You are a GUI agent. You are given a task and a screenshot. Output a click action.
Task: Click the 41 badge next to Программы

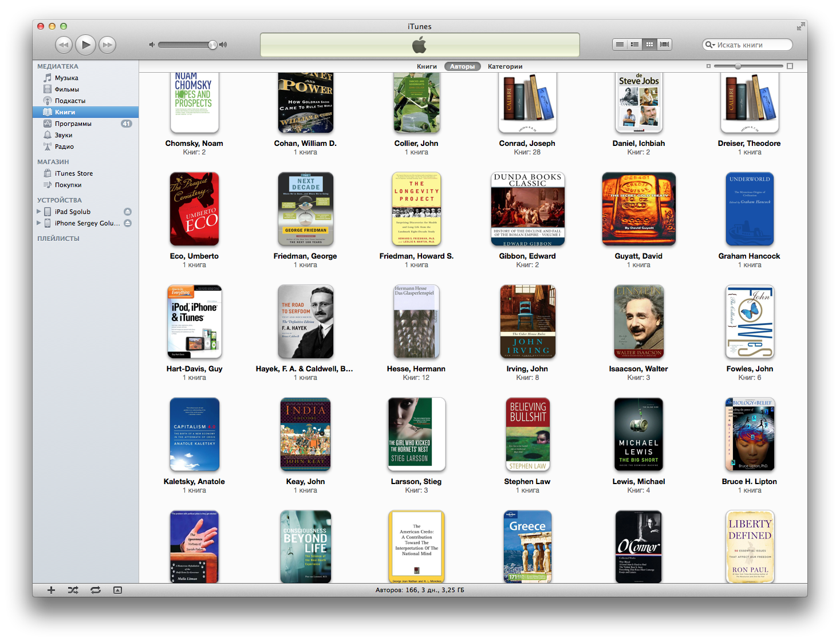pyautogui.click(x=126, y=124)
